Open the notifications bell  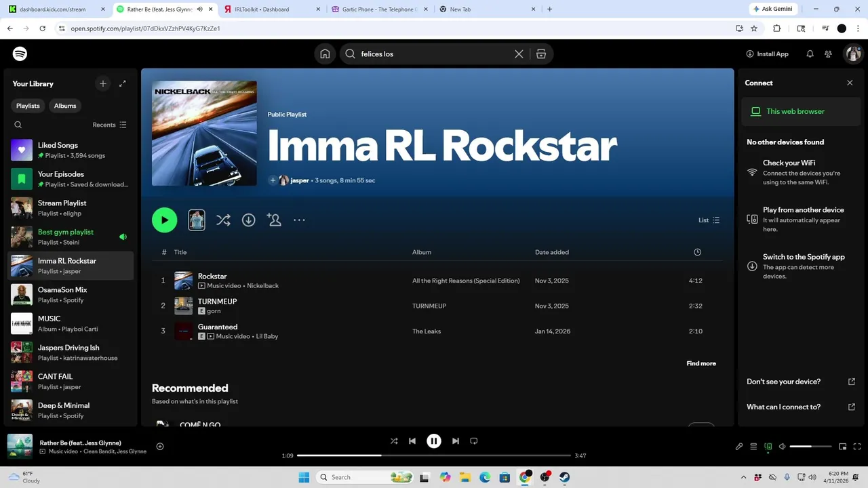810,54
